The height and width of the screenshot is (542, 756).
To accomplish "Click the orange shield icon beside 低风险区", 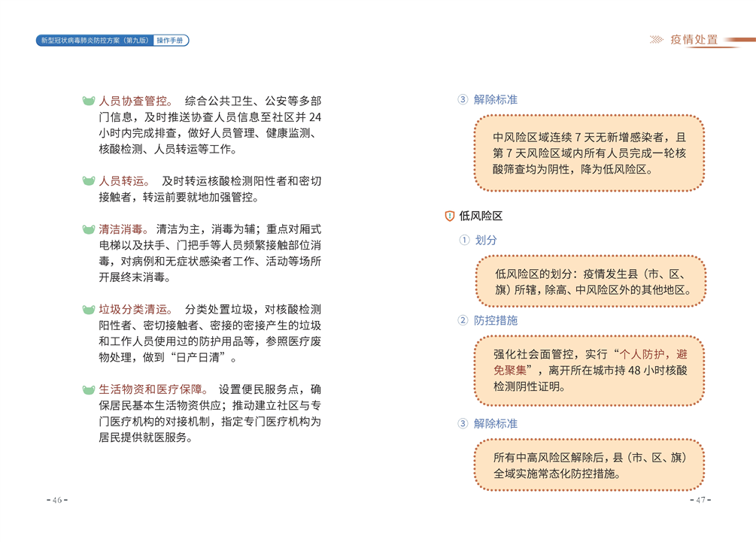I will pos(450,216).
